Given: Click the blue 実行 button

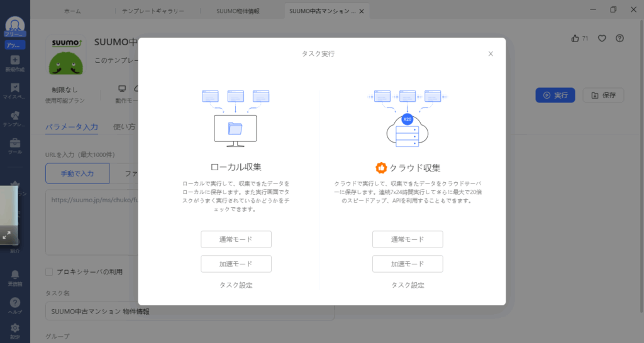Looking at the screenshot, I should (555, 95).
